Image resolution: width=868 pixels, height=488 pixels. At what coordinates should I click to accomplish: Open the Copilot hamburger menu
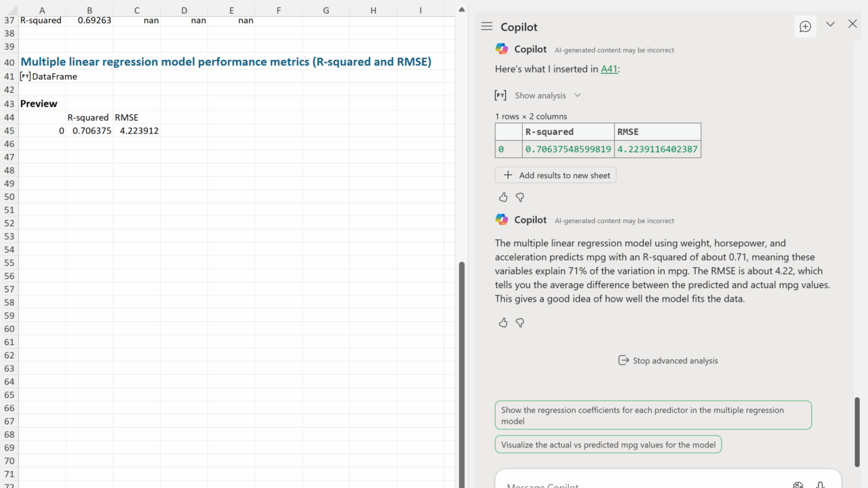[486, 26]
